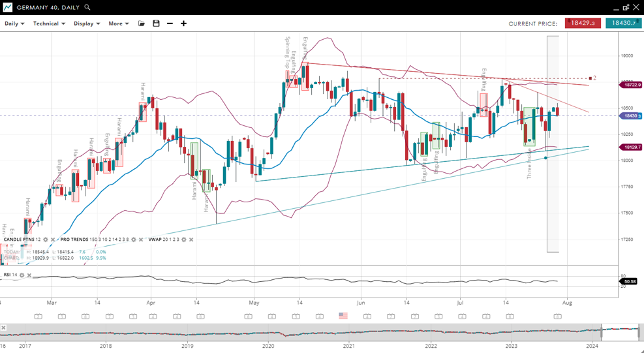Click the red sell price 18429
The height and width of the screenshot is (353, 644).
pos(583,23)
